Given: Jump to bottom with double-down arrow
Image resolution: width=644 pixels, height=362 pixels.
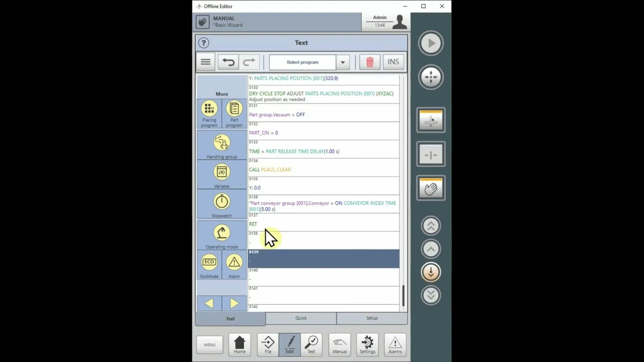Looking at the screenshot, I should 431,295.
